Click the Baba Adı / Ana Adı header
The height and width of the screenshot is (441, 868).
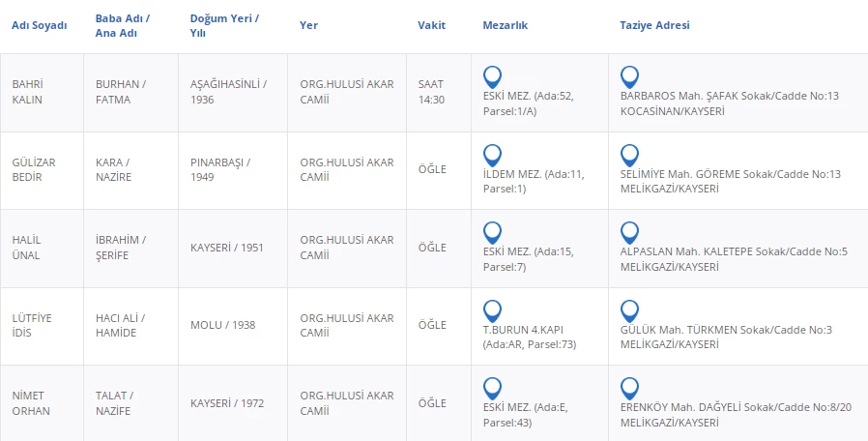click(x=121, y=25)
